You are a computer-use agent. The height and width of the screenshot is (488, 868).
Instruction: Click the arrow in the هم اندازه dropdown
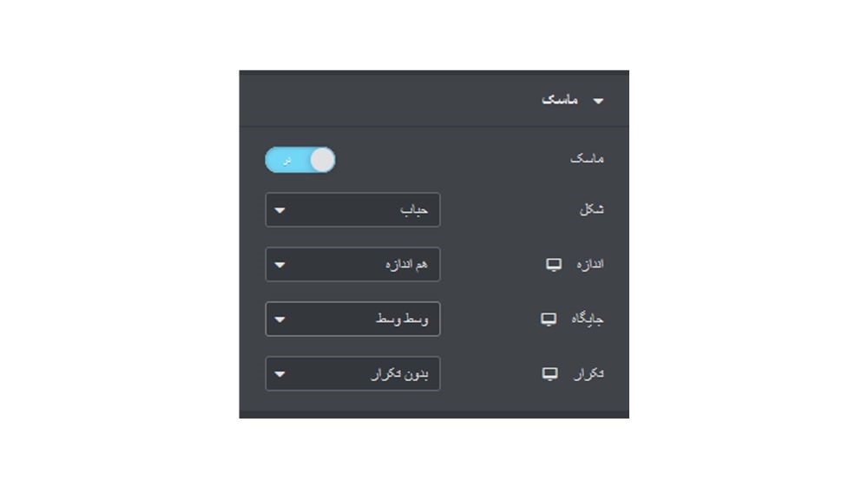[x=279, y=266]
